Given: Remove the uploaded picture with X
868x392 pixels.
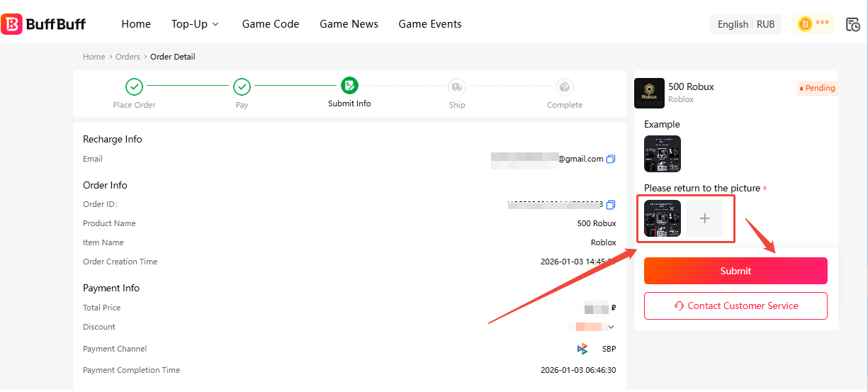Looking at the screenshot, I should coord(672,208).
